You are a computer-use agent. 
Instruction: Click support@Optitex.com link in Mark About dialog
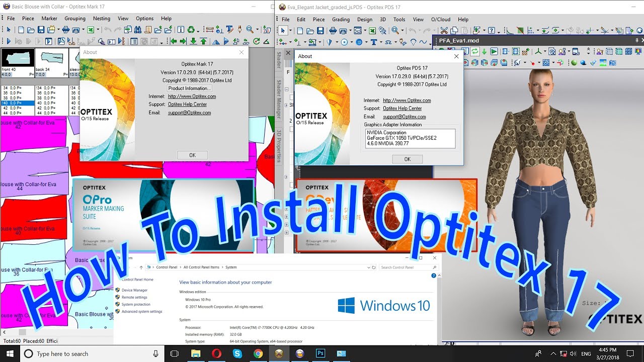(190, 113)
